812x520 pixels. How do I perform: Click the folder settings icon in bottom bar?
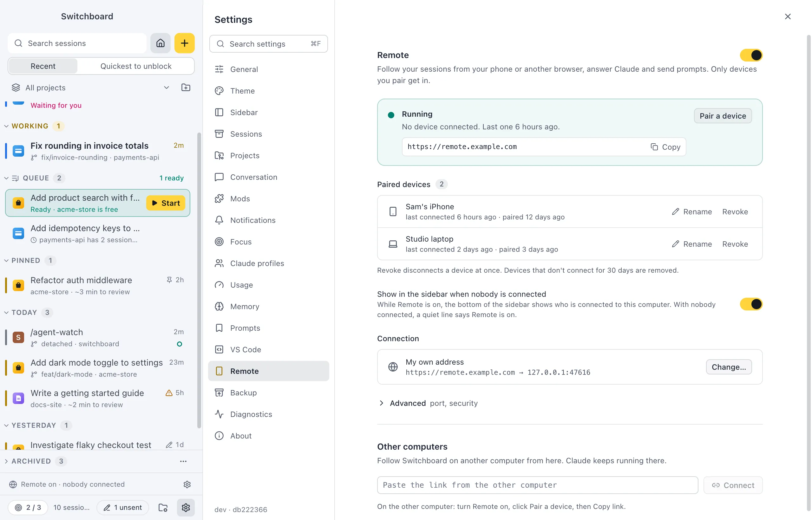click(163, 507)
